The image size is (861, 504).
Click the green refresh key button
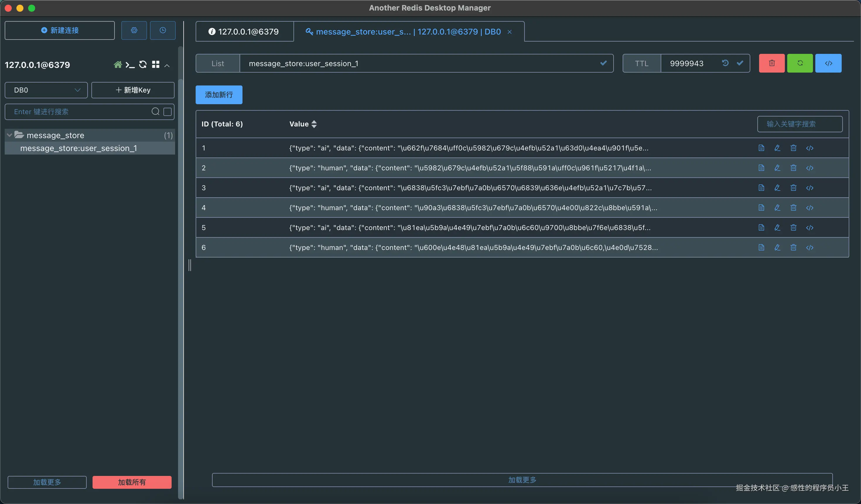(x=800, y=63)
